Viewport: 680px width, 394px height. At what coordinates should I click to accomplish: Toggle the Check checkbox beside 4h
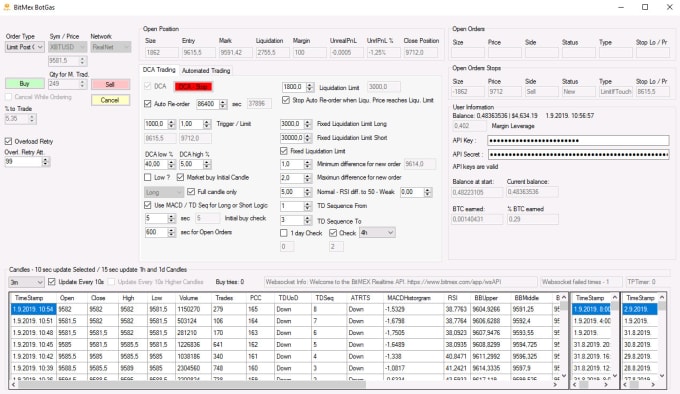point(333,233)
